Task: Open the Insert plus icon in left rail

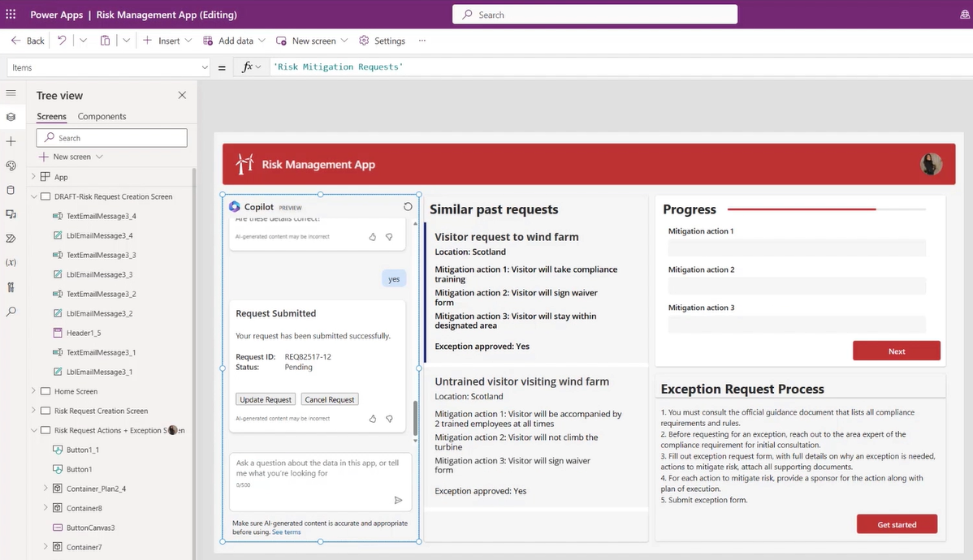Action: click(x=11, y=141)
